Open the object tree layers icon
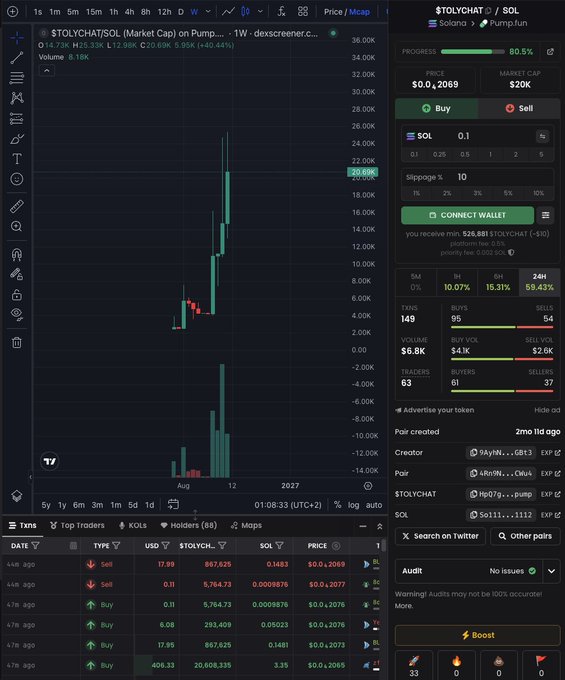 pos(16,496)
